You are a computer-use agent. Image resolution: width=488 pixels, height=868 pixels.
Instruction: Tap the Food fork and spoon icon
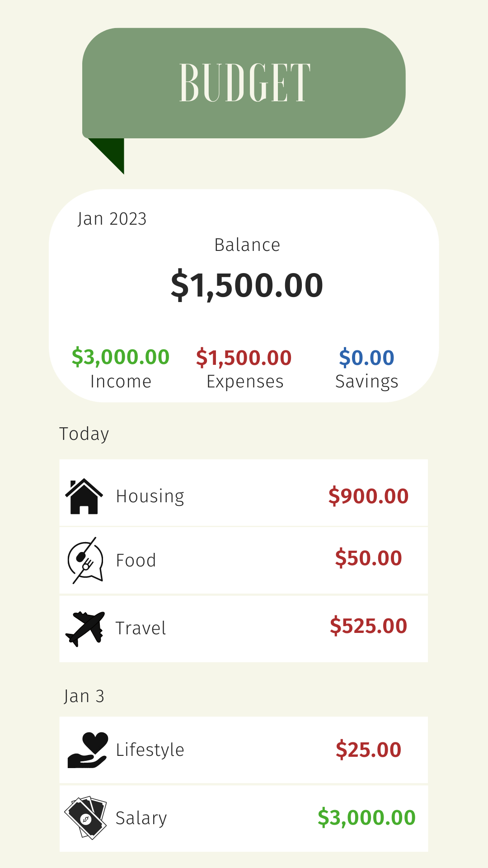pos(85,560)
